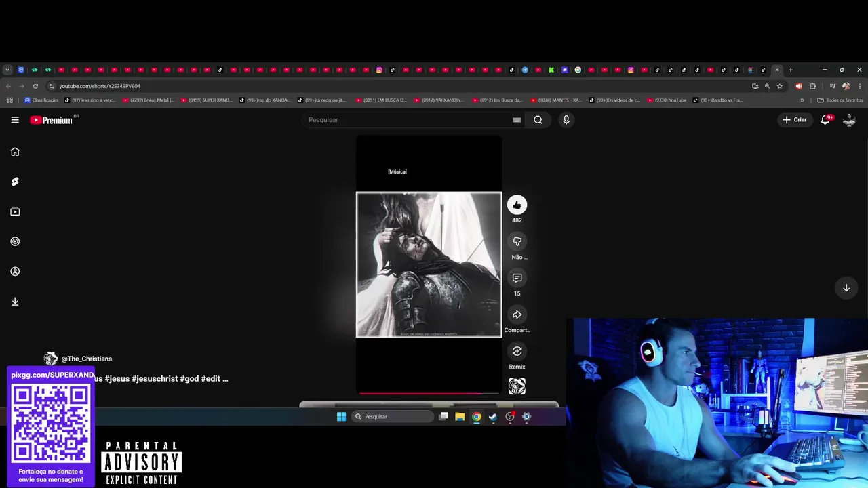Open Home in the YouTube sidebar

[15, 152]
